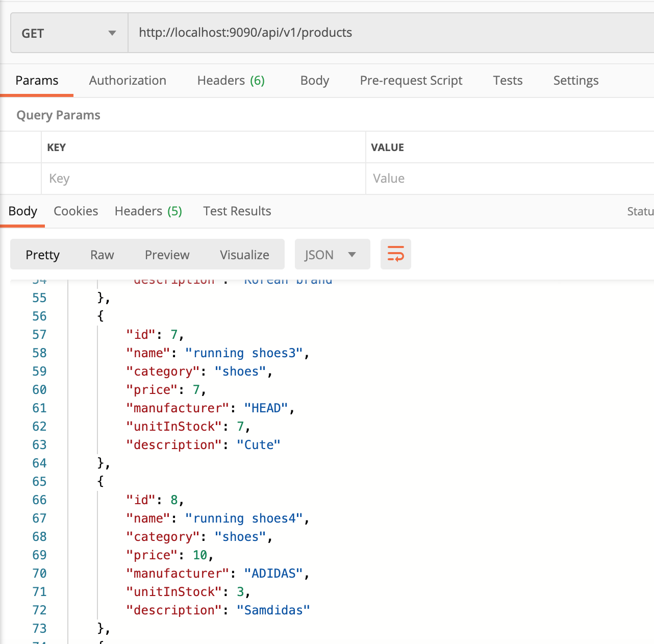Click the "id": 7 line
This screenshot has height=644, width=654.
pos(155,335)
